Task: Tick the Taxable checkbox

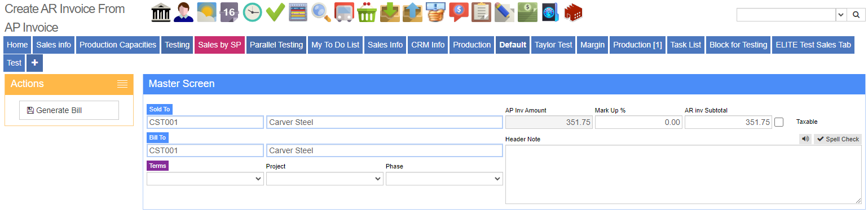Action: (x=779, y=122)
